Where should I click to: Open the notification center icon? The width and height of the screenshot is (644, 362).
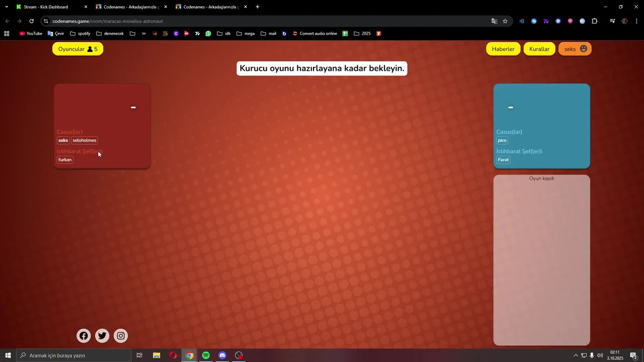pyautogui.click(x=633, y=355)
